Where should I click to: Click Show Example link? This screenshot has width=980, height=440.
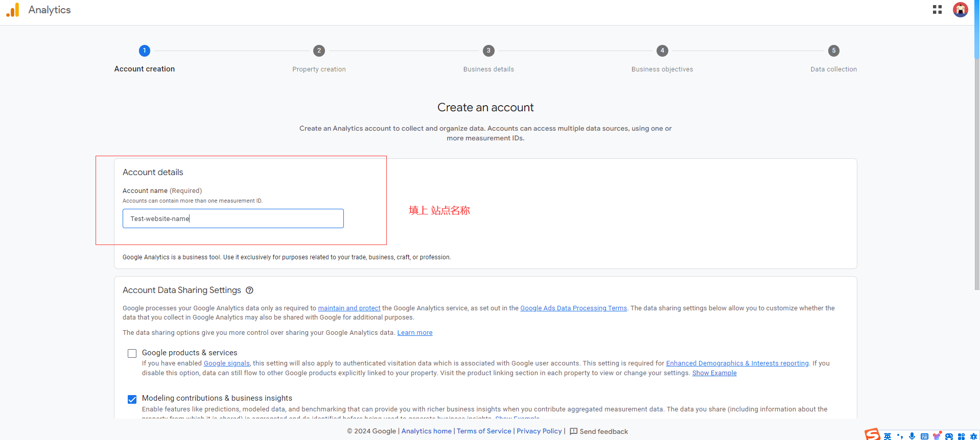coord(714,373)
